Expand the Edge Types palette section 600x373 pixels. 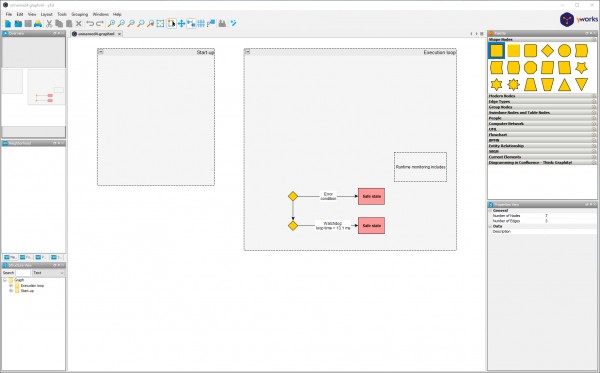coord(542,101)
